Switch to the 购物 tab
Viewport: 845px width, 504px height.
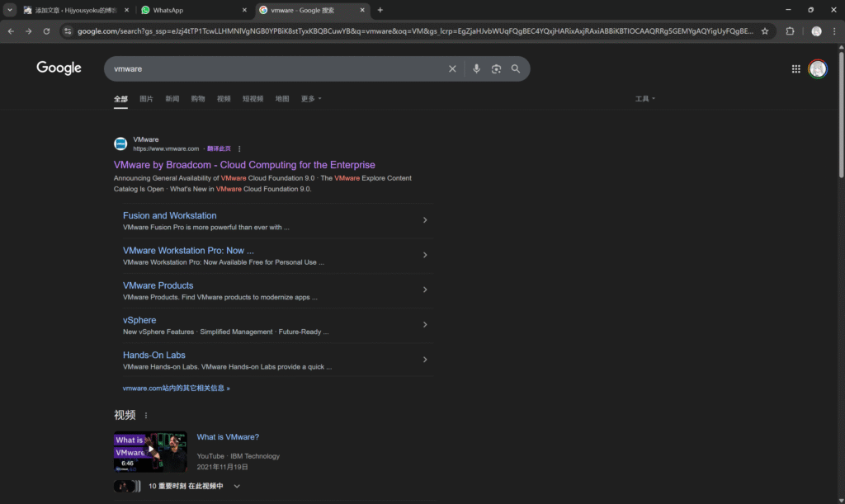pos(198,99)
